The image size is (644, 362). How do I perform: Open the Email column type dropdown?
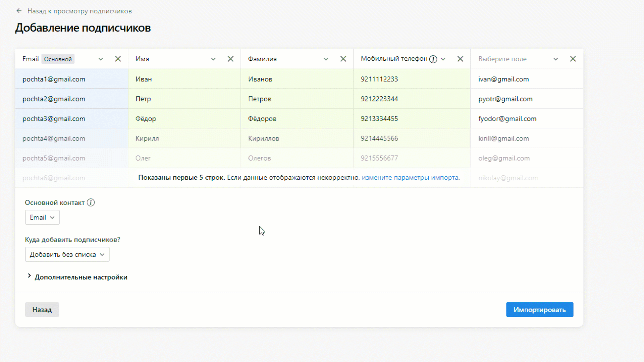pos(101,59)
